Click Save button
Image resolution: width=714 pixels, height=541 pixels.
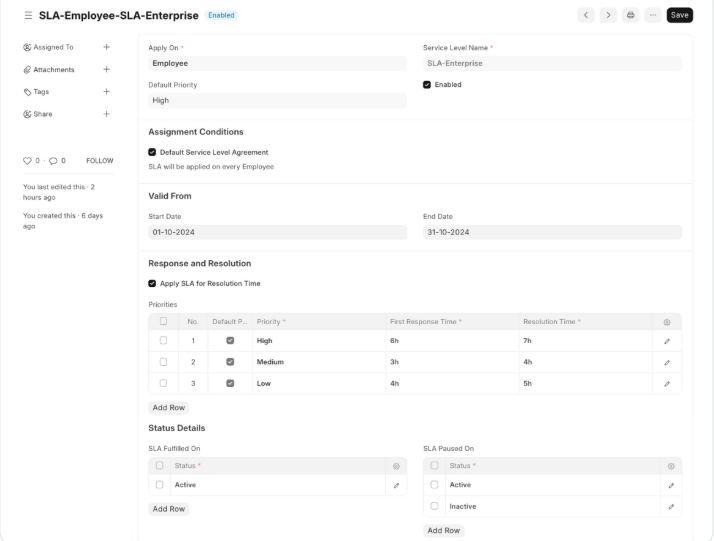pos(679,15)
